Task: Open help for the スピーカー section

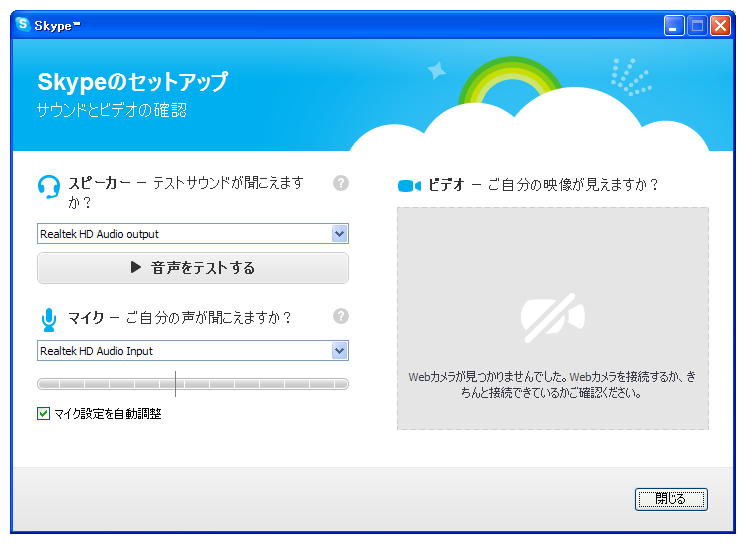Action: tap(341, 183)
